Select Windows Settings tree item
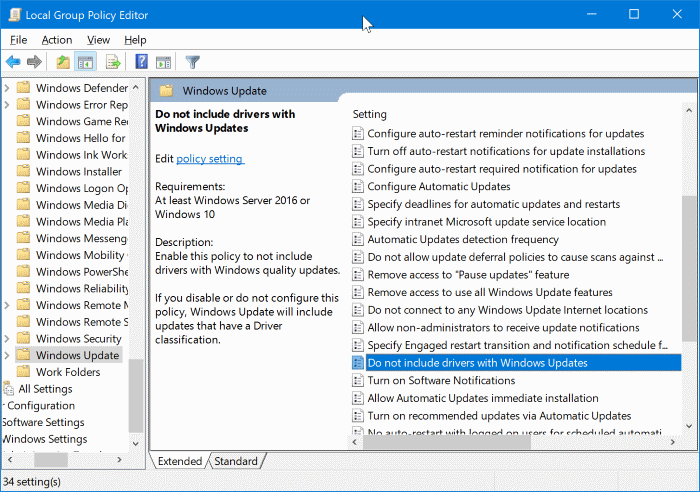 tap(45, 439)
